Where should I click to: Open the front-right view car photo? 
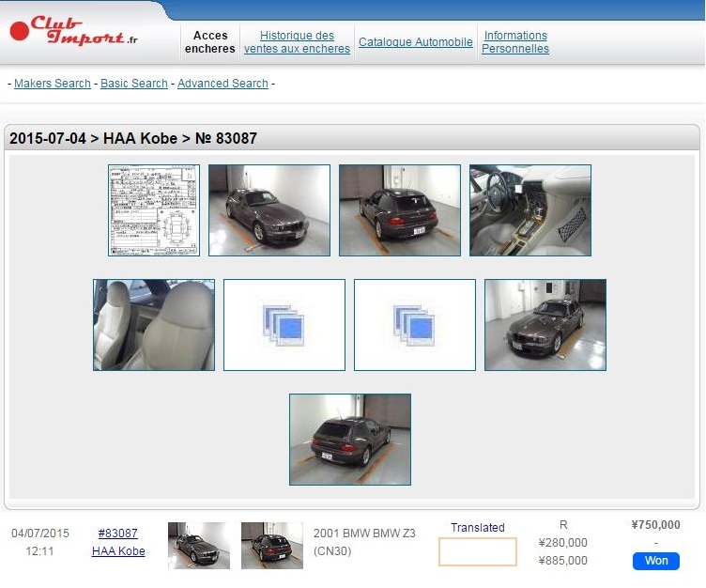[x=269, y=210]
